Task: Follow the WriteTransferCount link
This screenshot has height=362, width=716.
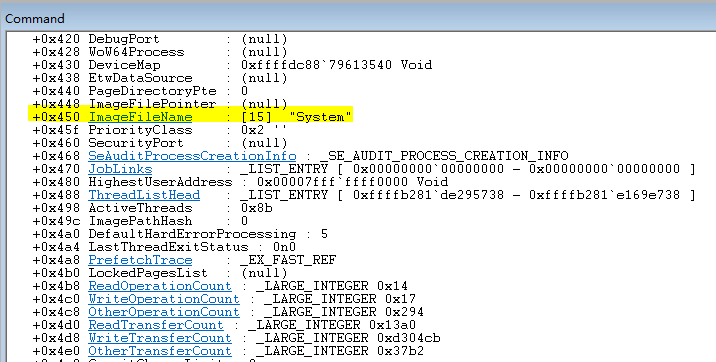Action: [160, 338]
